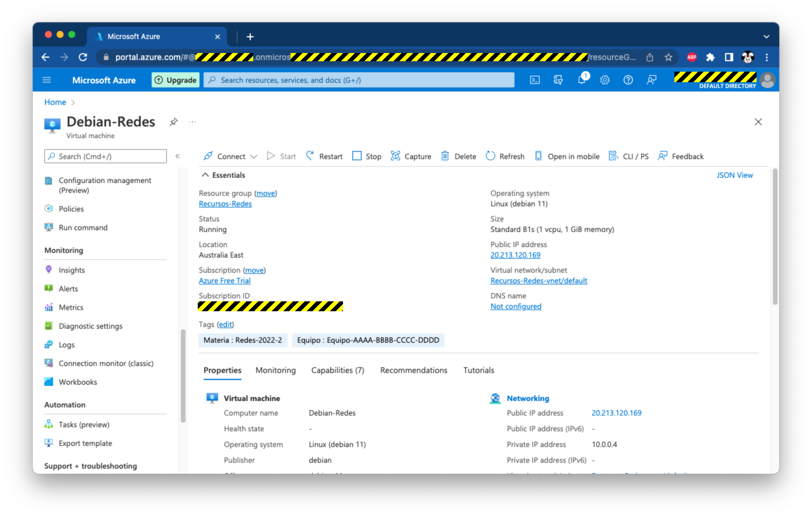Open Azure Cloud Shell icon
Screen dimensions: 812x517
534,80
